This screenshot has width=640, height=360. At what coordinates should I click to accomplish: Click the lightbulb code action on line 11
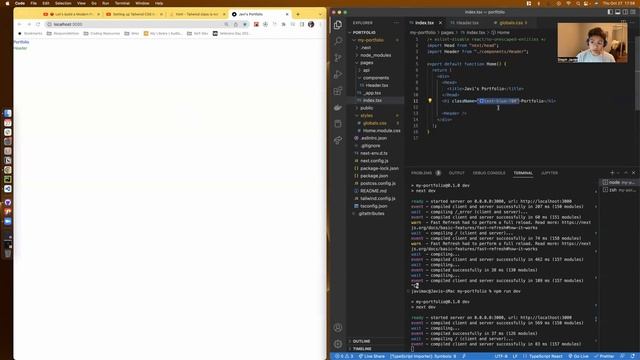pos(429,100)
